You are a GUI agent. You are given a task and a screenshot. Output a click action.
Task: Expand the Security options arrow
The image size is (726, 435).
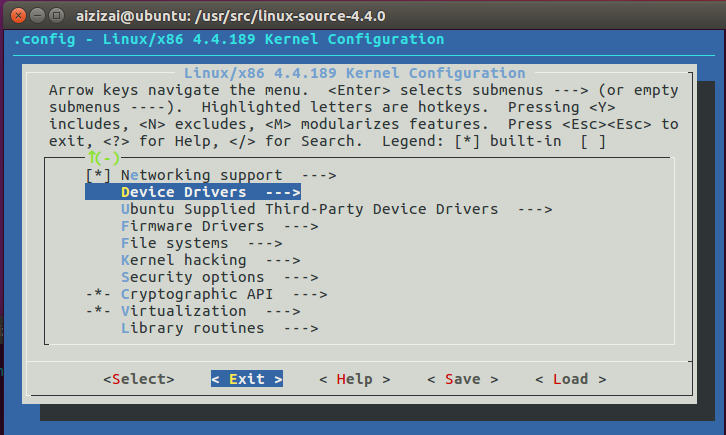pyautogui.click(x=301, y=277)
